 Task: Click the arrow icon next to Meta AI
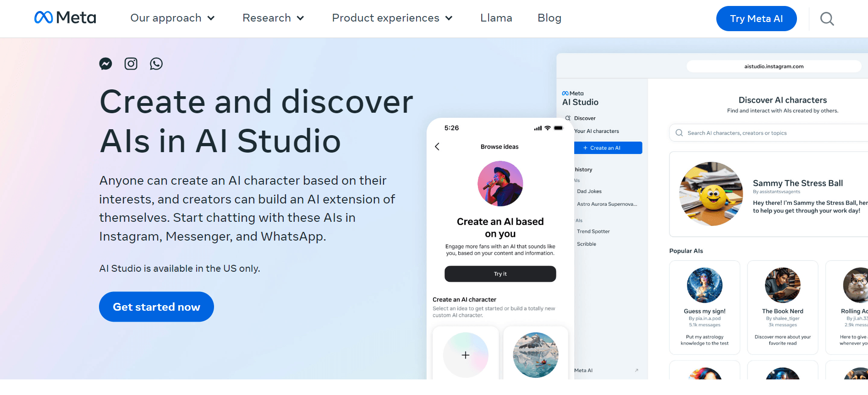tap(637, 370)
